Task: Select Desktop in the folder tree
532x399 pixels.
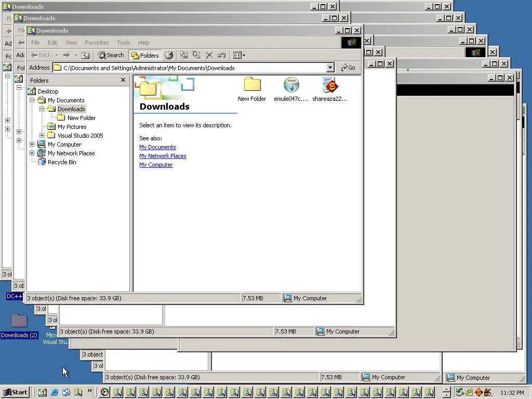Action: (48, 91)
